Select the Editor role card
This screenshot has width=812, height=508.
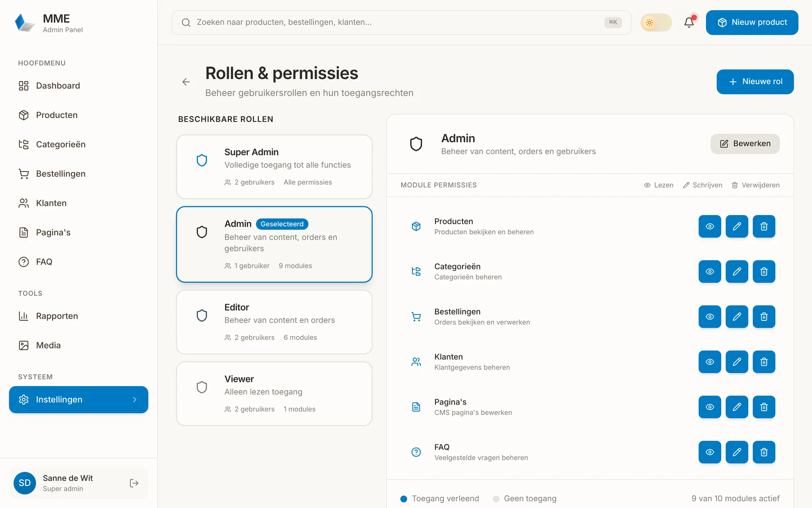coord(274,322)
